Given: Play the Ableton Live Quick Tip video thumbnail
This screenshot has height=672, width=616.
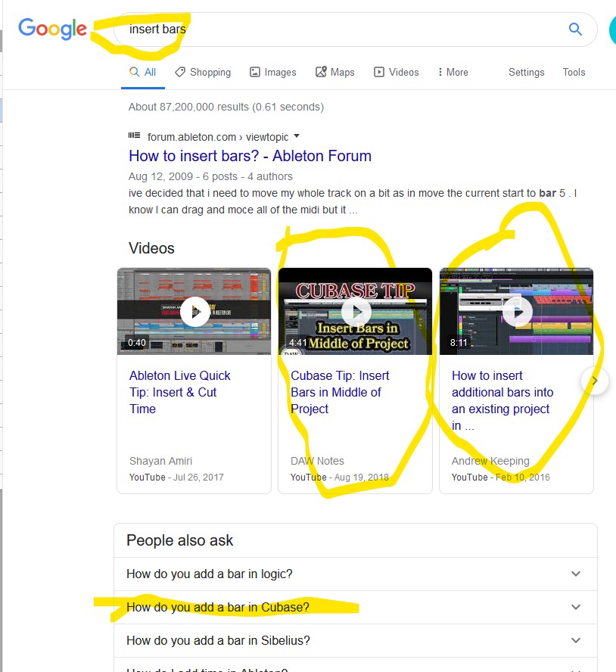Looking at the screenshot, I should click(x=194, y=312).
